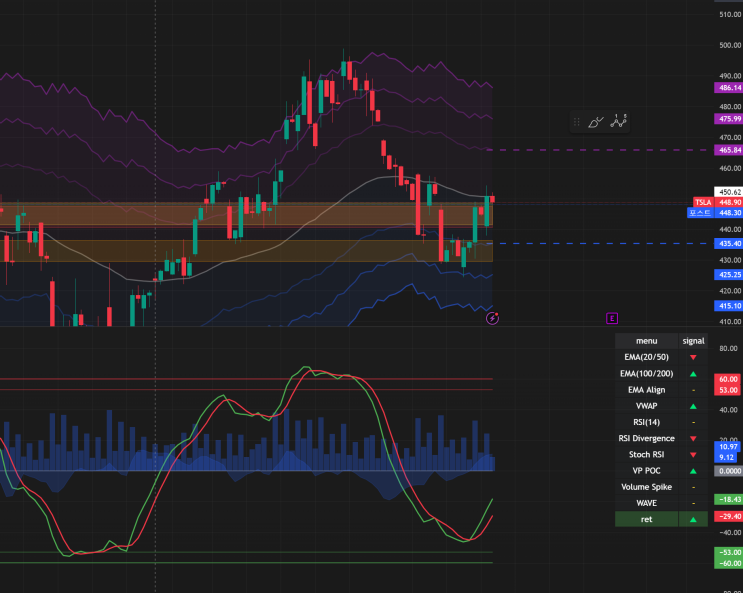Click the red arrow beside Stoch RSI

coord(693,455)
